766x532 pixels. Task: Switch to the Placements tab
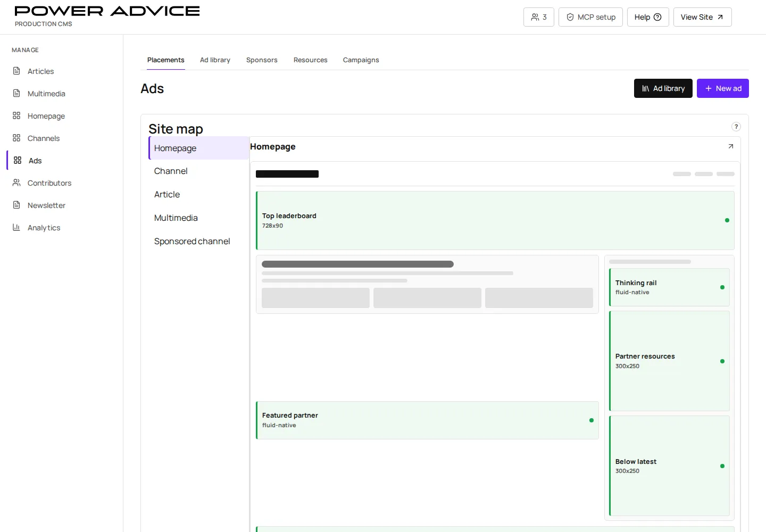click(x=166, y=60)
